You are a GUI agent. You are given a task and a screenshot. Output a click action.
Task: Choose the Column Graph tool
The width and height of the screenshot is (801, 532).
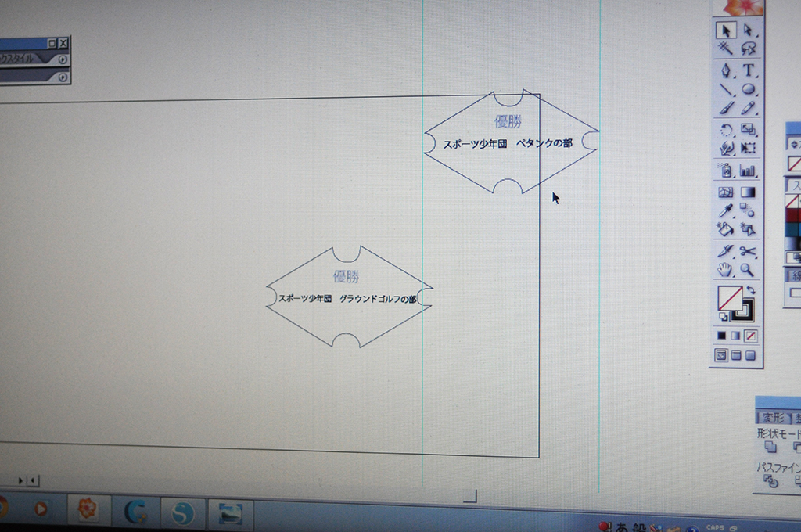749,170
